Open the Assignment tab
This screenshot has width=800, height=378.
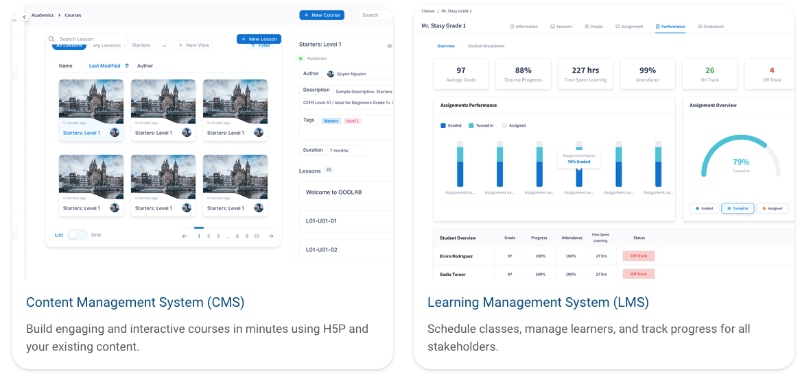[x=629, y=26]
